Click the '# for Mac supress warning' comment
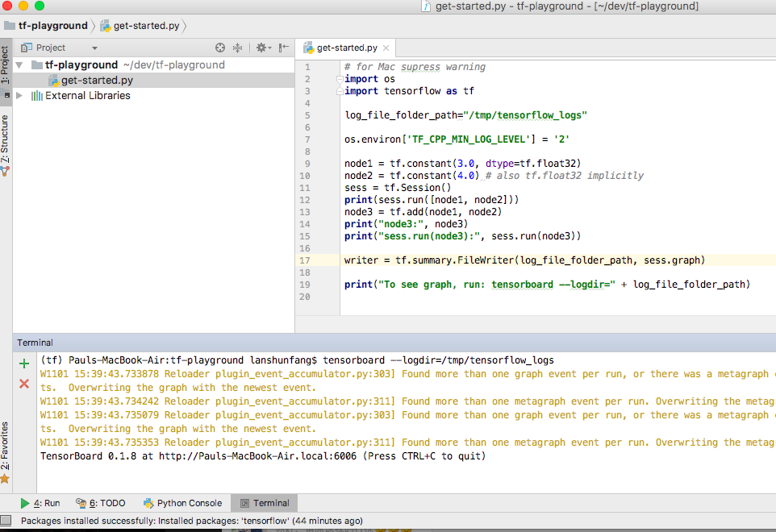Image resolution: width=776 pixels, height=532 pixels. 415,67
